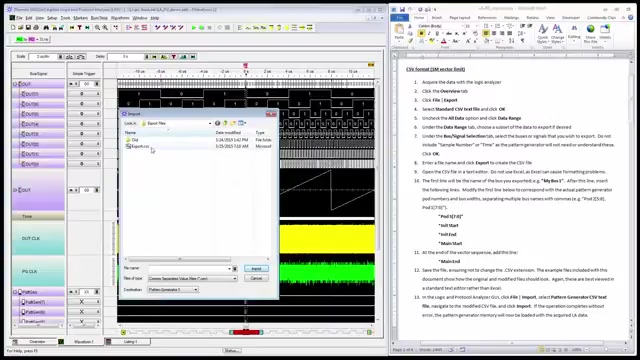
Task: Click the Delay value input field
Action: pyautogui.click(x=125, y=57)
